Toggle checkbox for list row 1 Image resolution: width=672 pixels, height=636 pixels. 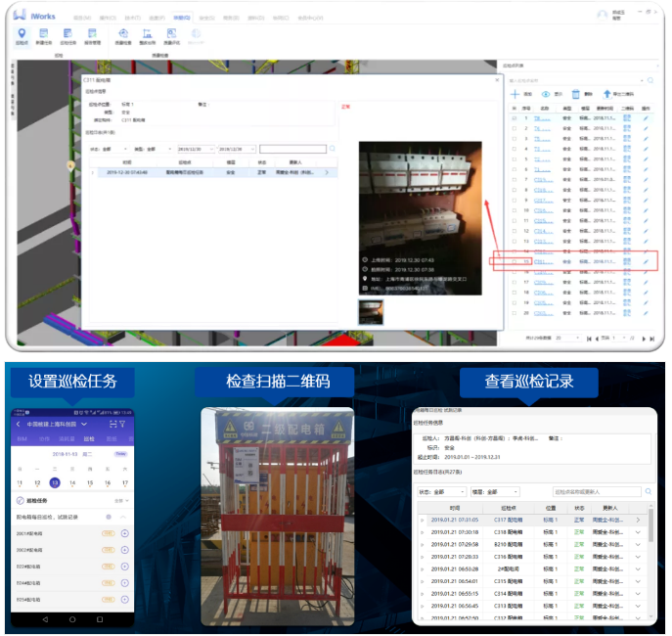pos(515,117)
